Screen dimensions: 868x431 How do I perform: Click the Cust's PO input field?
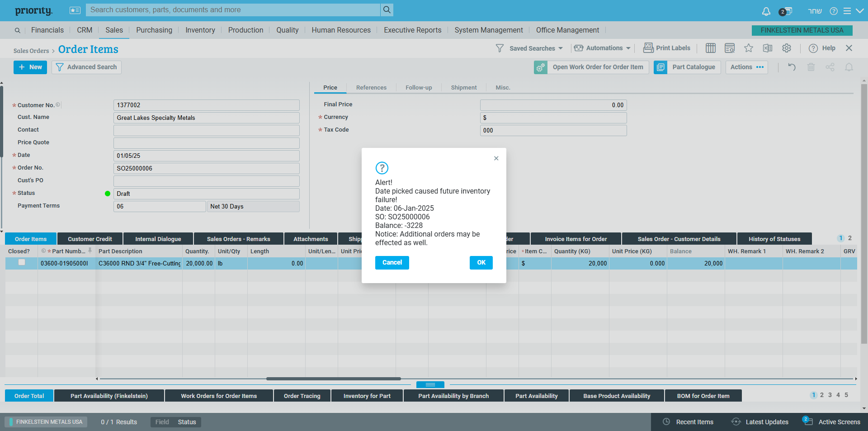click(206, 181)
